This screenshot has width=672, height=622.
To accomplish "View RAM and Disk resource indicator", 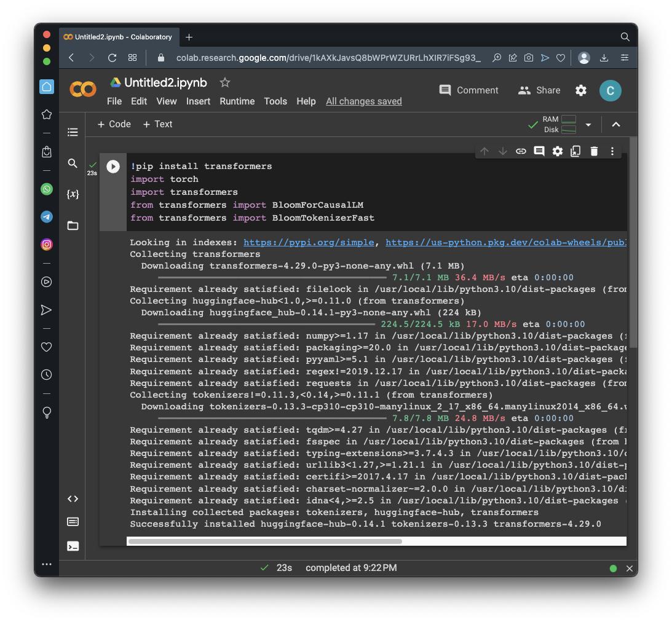I will [559, 125].
